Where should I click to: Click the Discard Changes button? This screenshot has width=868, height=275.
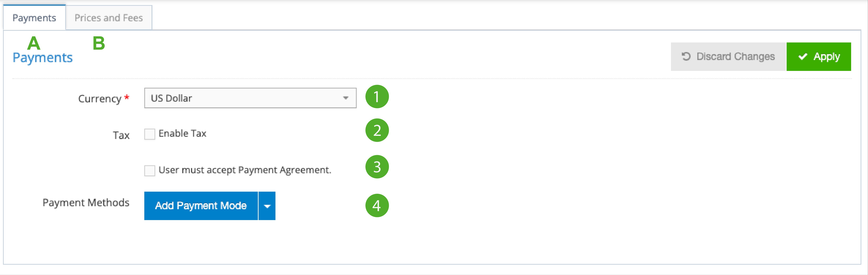tap(728, 57)
